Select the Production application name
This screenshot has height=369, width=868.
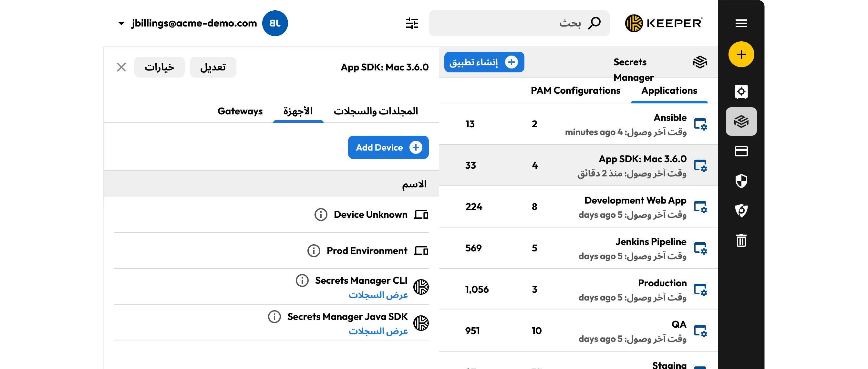point(662,283)
